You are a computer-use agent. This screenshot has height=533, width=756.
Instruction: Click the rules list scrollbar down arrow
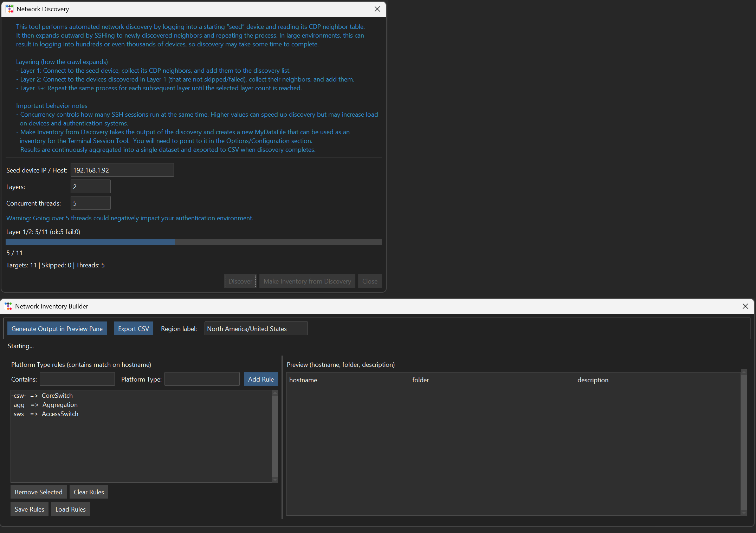[275, 480]
